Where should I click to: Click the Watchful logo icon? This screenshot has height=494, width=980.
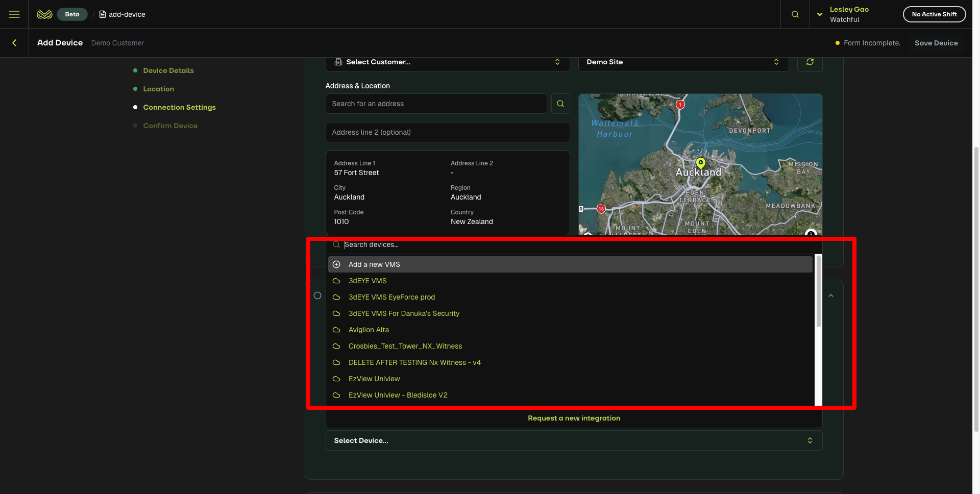pyautogui.click(x=44, y=14)
